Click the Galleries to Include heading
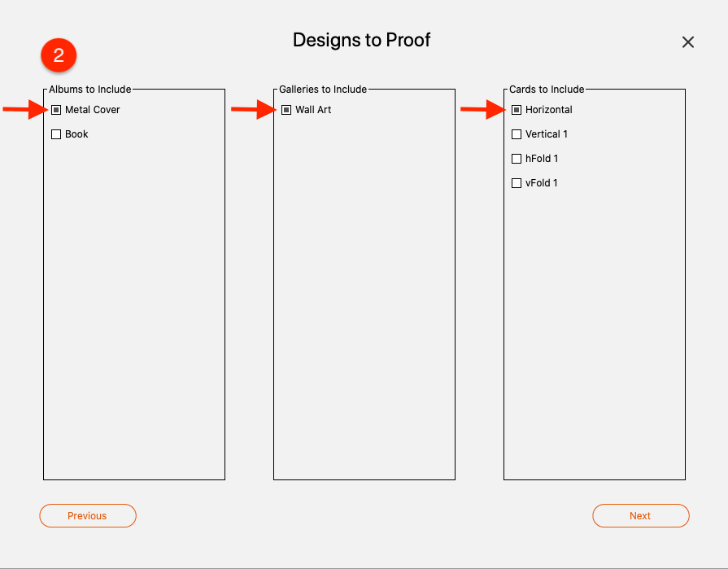Screen dimensions: 728x569 (x=323, y=90)
